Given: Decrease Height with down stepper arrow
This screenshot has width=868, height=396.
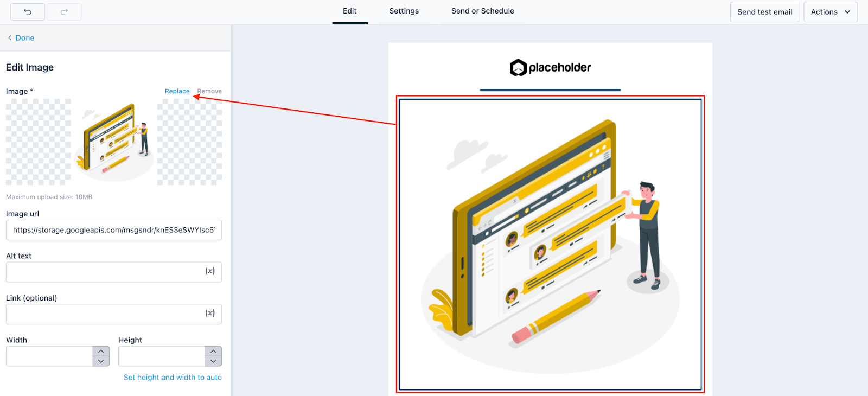Looking at the screenshot, I should coord(213,361).
